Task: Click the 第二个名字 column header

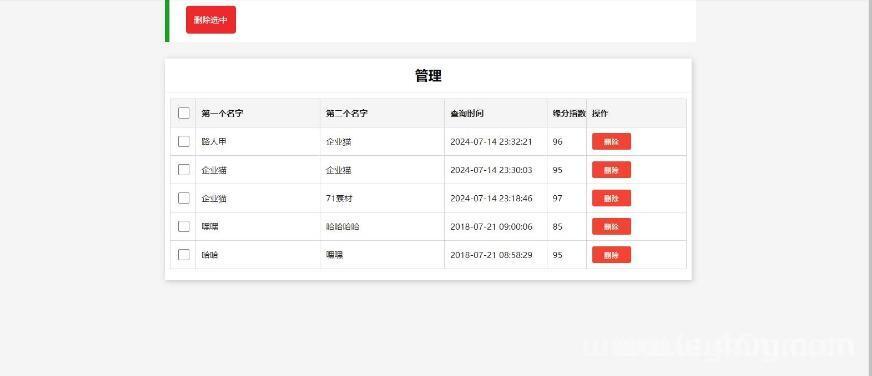Action: pyautogui.click(x=346, y=113)
